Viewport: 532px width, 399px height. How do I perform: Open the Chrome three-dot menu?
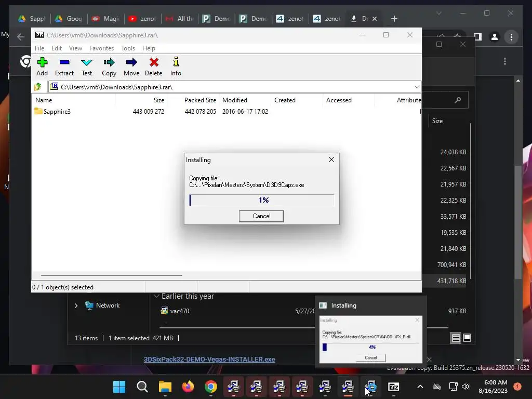coord(511,37)
